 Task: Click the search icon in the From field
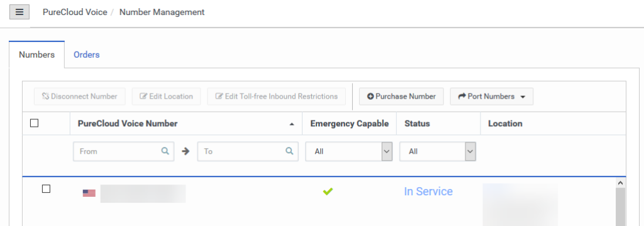coord(165,151)
